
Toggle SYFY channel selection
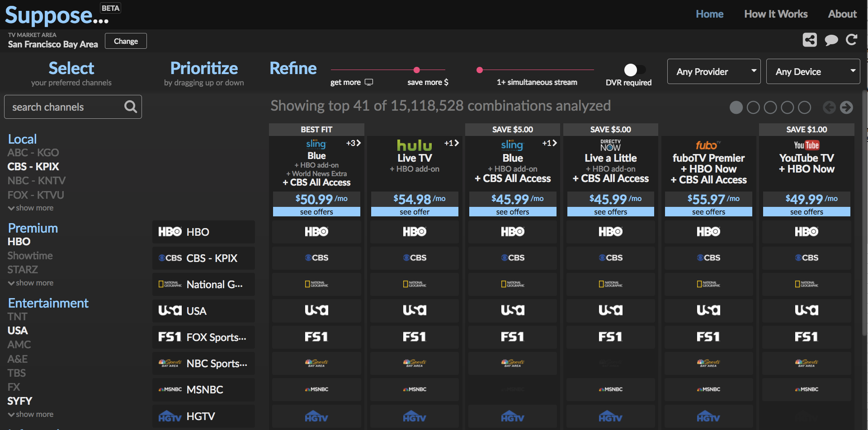[20, 401]
